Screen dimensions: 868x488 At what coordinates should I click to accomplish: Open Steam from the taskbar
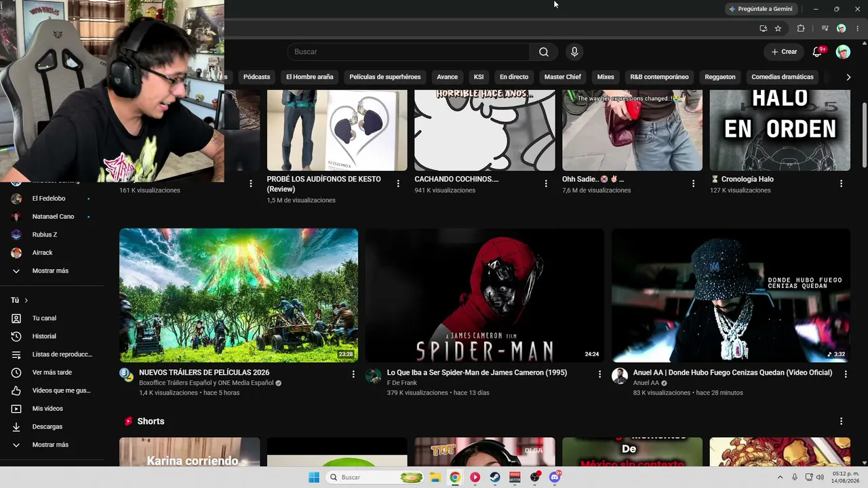point(495,477)
